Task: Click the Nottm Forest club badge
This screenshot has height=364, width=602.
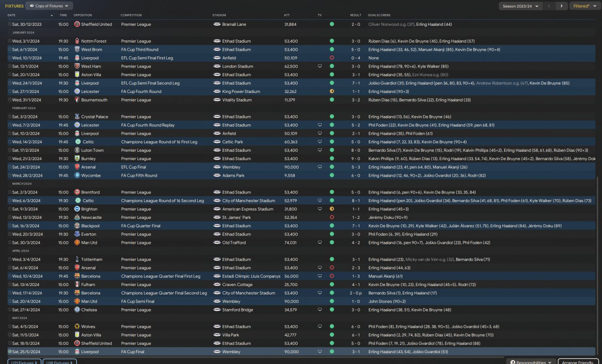Action: 77,41
